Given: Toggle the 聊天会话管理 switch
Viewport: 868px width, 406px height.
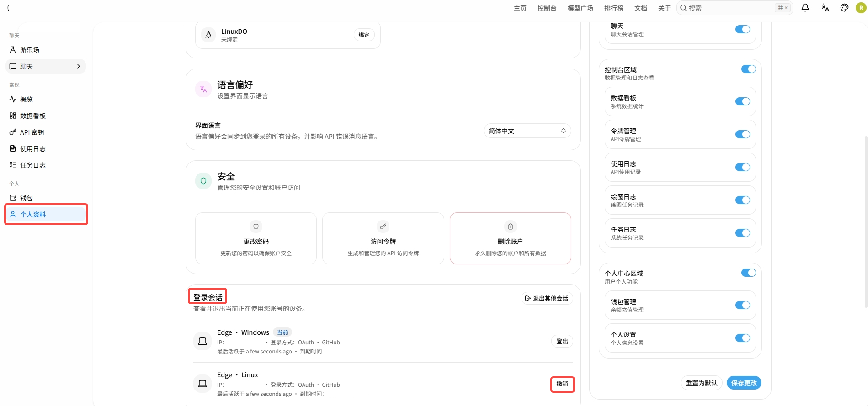Looking at the screenshot, I should 743,29.
